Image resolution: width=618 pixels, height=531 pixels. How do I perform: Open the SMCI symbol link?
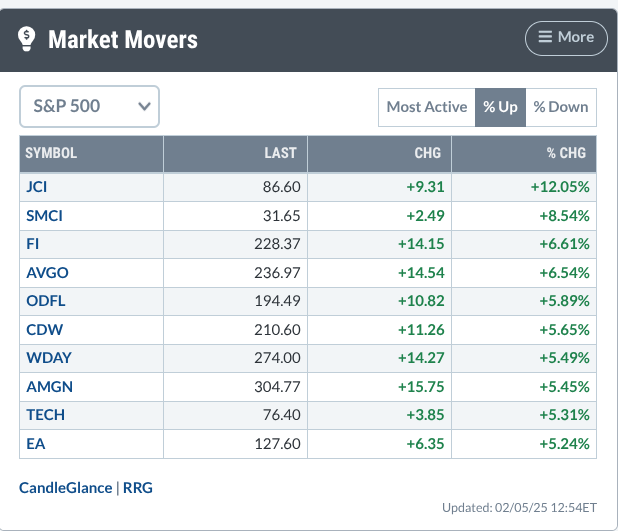[x=44, y=216]
